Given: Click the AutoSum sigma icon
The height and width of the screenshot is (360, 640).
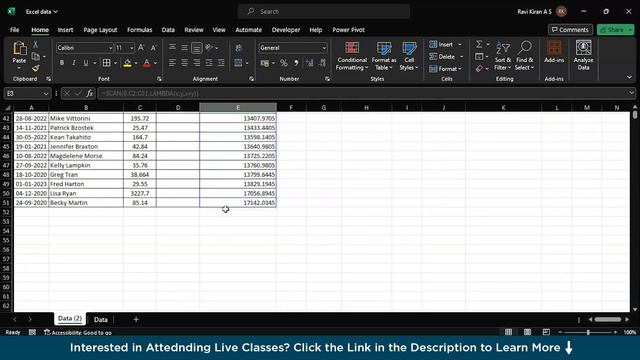Looking at the screenshot, I should (479, 44).
